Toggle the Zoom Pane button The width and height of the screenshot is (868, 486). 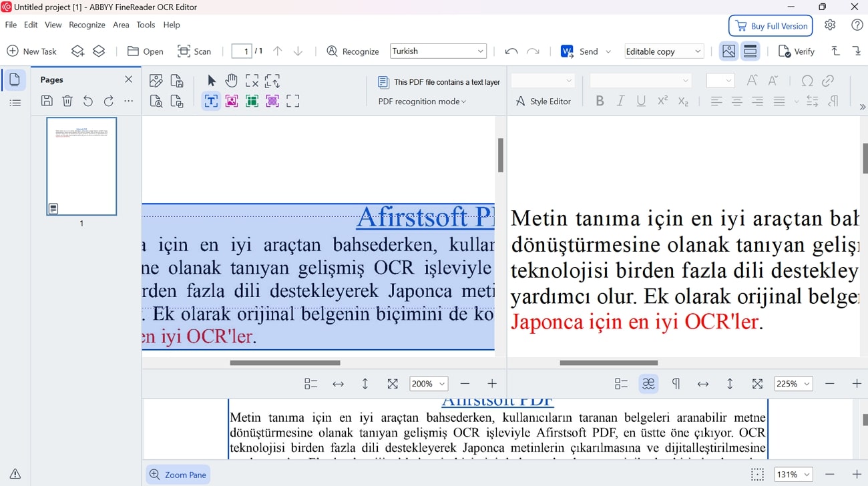click(178, 475)
